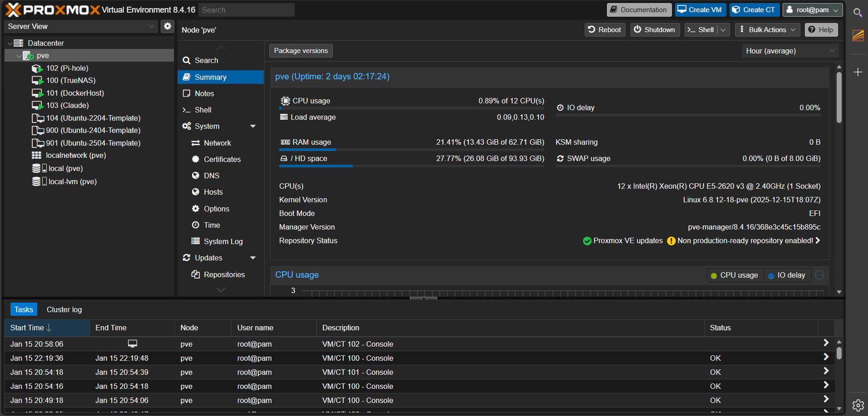Click the Shutdown button
The width and height of the screenshot is (868, 416).
point(655,30)
